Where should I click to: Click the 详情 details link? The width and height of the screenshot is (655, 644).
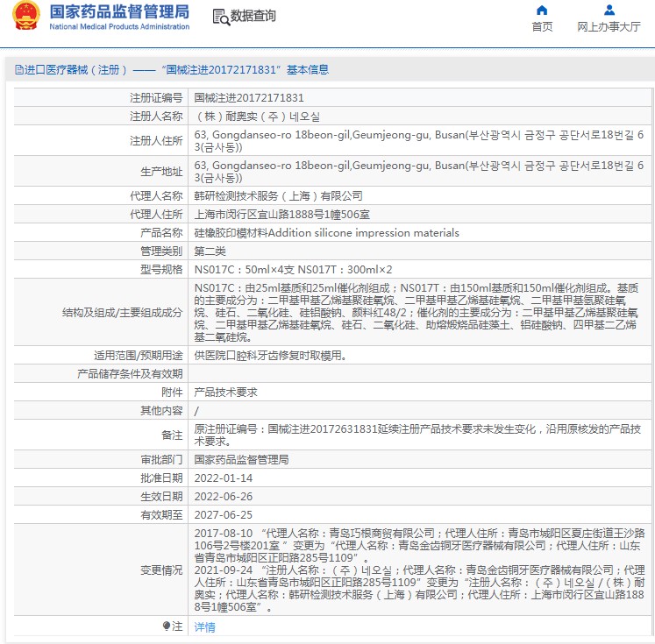point(204,626)
